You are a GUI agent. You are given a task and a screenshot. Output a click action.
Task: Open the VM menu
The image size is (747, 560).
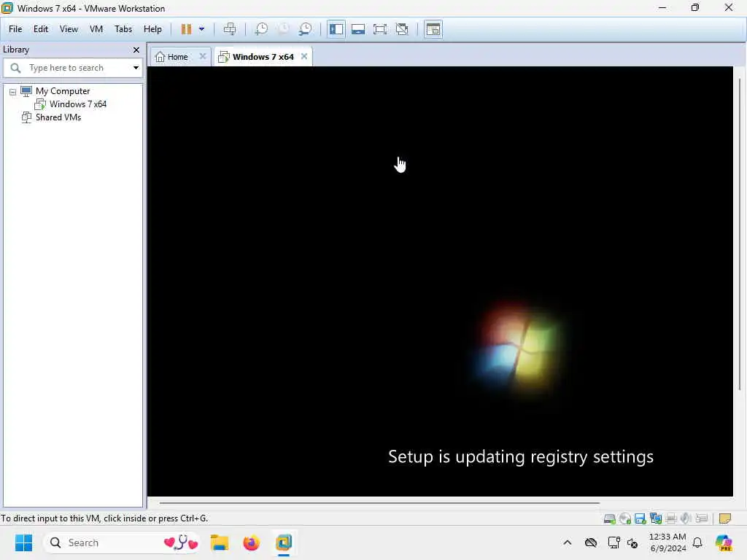pyautogui.click(x=96, y=29)
